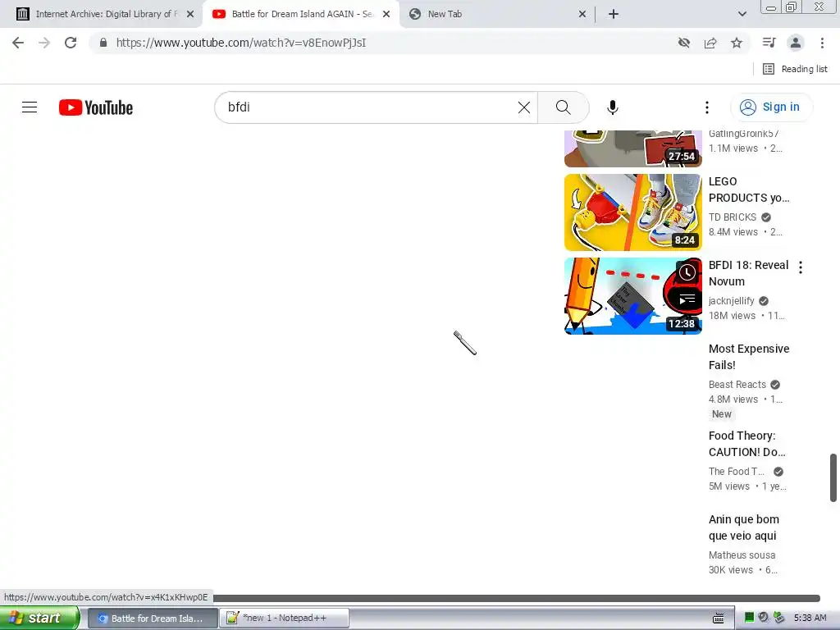Screen dimensions: 840x630
Task: Click green square system tray icon
Action: (750, 618)
